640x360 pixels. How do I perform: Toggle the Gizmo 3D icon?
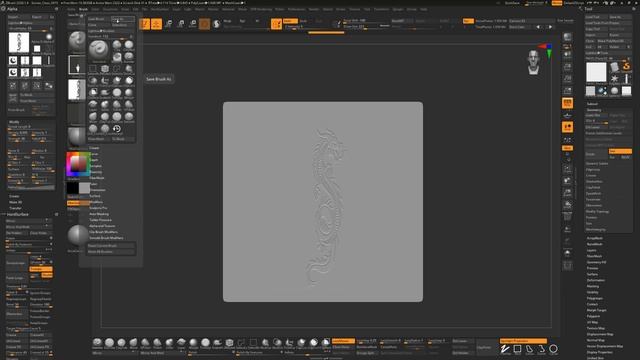pyautogui.click(x=204, y=24)
